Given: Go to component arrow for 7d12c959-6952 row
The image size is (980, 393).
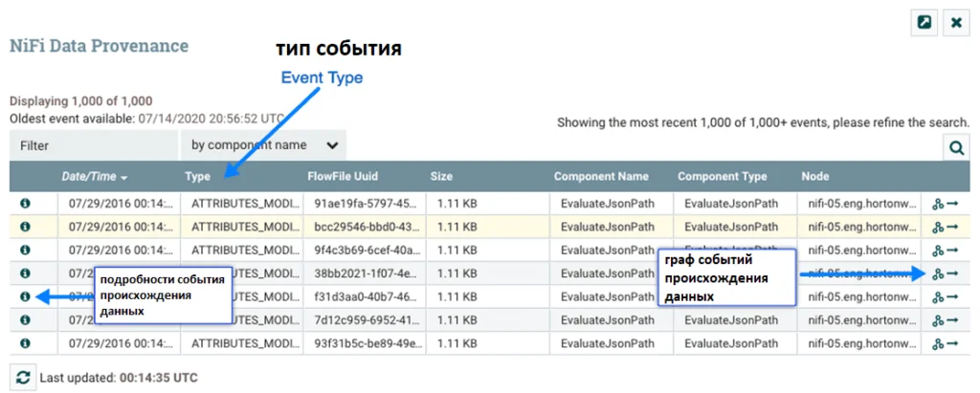Looking at the screenshot, I should pos(952,320).
